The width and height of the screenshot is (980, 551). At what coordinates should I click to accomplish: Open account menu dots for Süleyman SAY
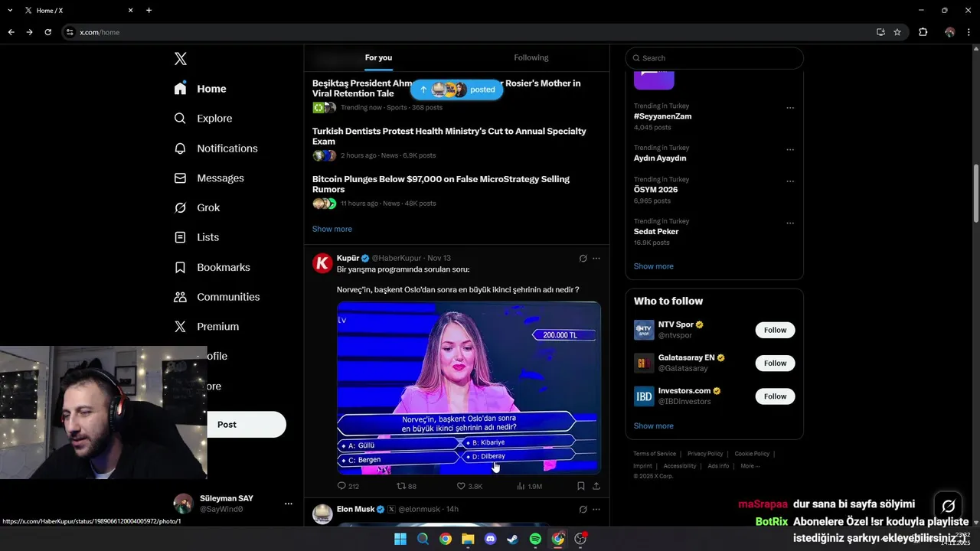[x=289, y=504]
